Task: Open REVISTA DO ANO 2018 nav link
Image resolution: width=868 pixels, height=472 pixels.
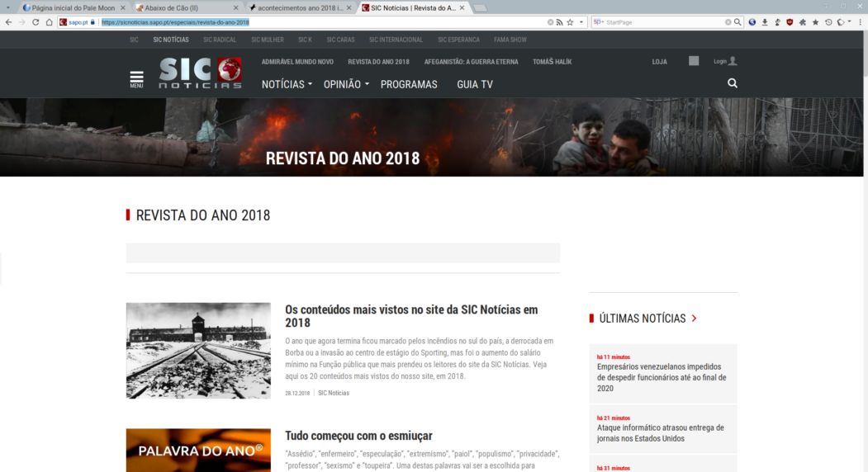Action: [x=378, y=61]
